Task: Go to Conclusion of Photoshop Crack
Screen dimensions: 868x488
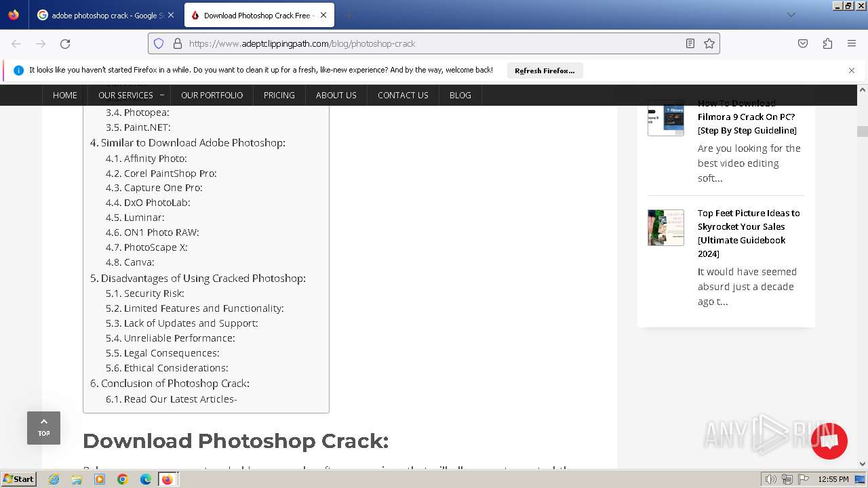Action: click(170, 384)
